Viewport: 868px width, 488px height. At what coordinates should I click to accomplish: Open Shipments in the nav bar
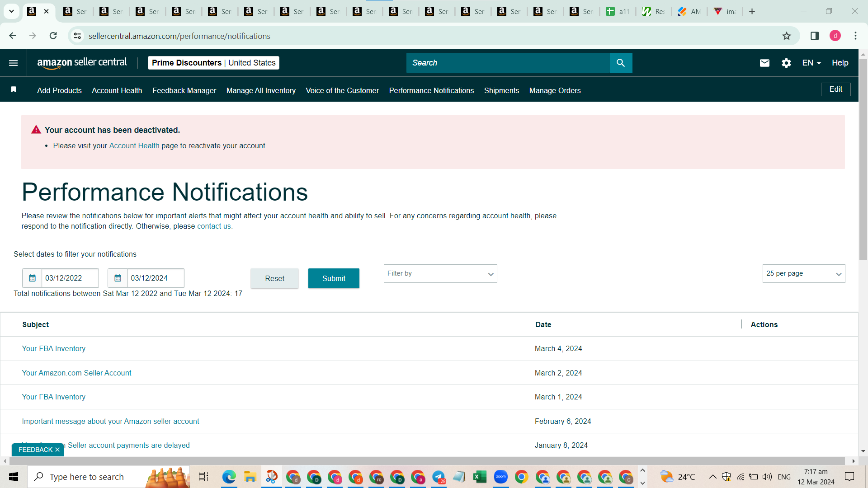tap(501, 90)
